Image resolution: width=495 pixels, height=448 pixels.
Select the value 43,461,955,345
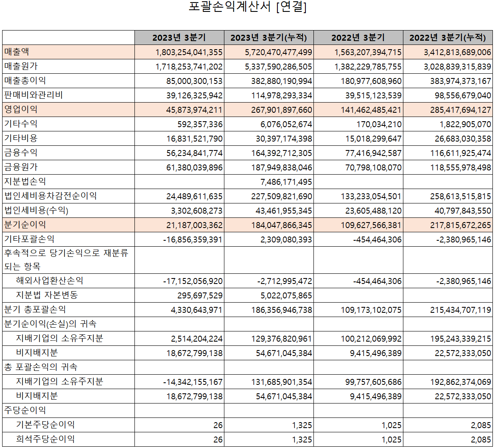click(284, 211)
